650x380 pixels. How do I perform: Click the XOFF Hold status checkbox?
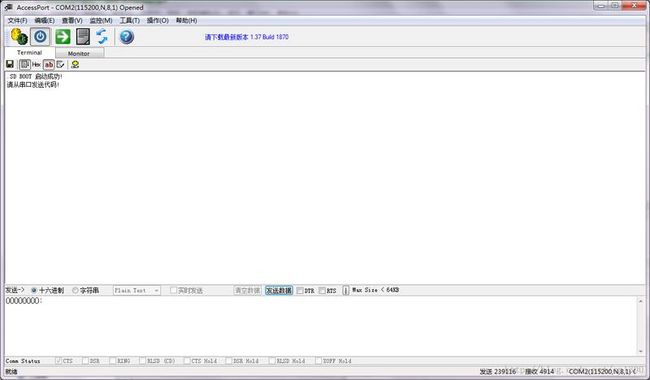click(x=318, y=361)
